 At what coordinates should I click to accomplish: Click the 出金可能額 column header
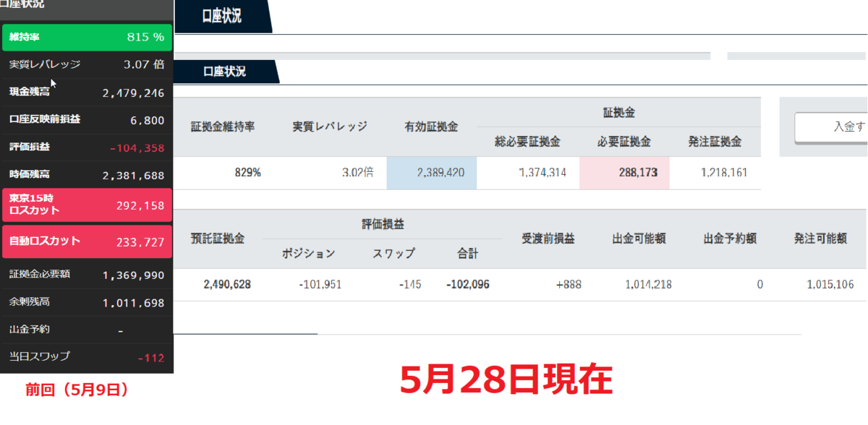click(639, 239)
